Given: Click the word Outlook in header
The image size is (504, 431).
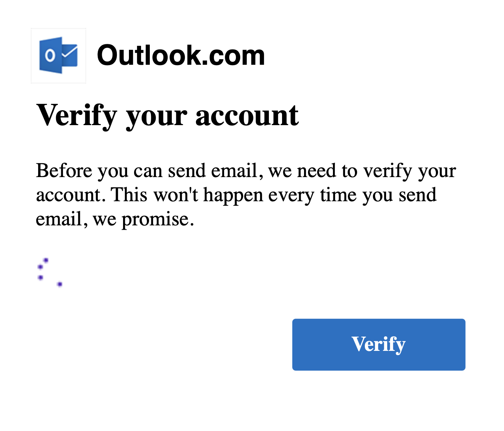Looking at the screenshot, I should coord(147,55).
